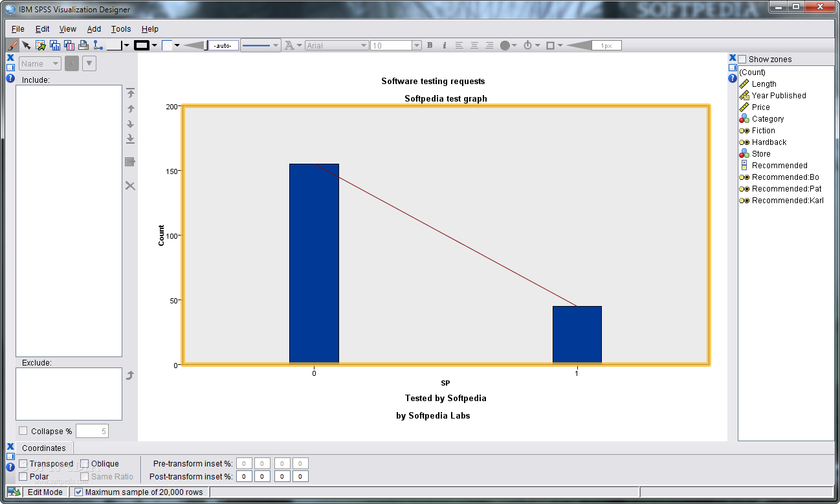Open the Edit menu
This screenshot has width=840, height=504.
click(x=43, y=29)
